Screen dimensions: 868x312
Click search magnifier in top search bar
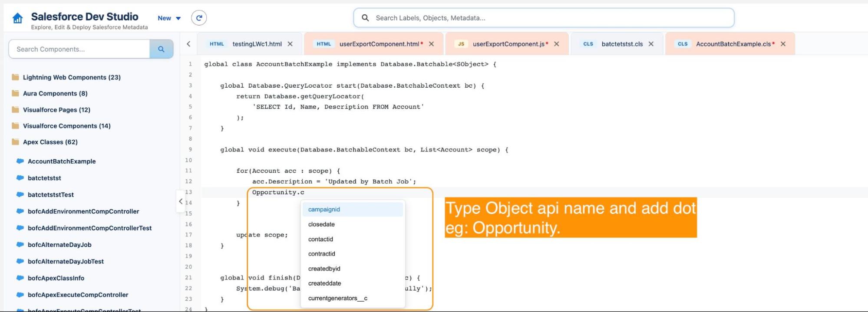coord(365,18)
